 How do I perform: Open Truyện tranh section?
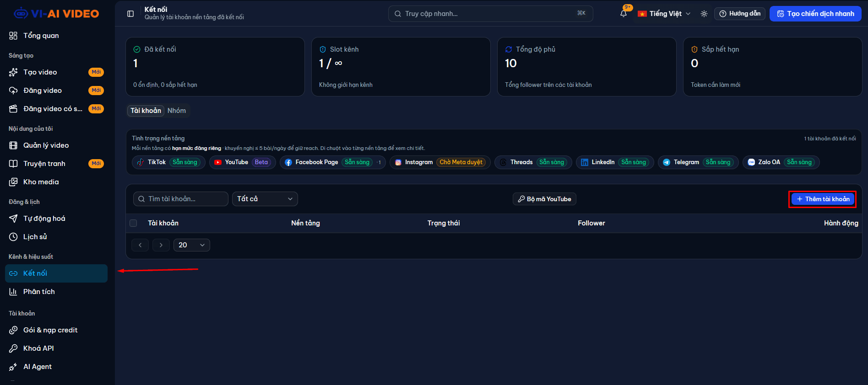coord(56,164)
